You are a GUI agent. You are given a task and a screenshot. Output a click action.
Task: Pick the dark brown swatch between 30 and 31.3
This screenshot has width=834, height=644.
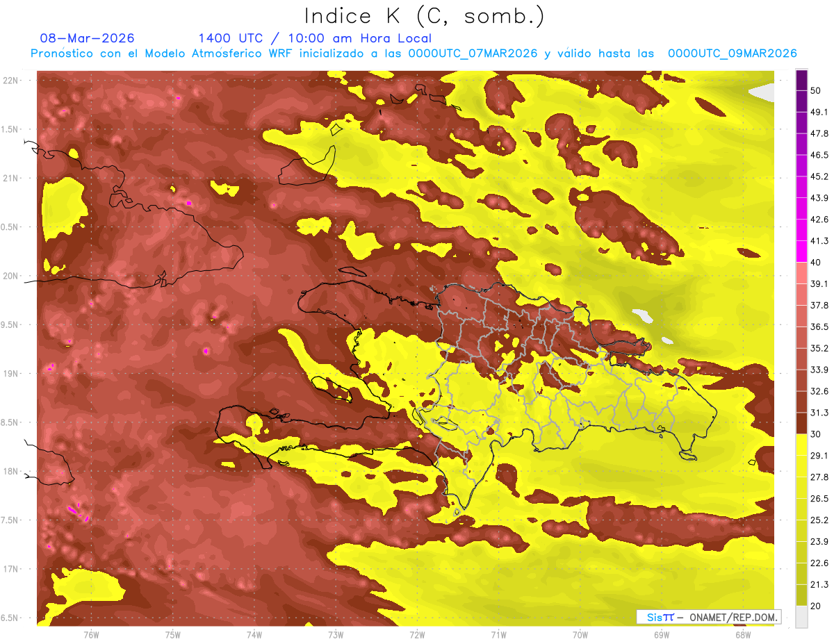pos(801,424)
